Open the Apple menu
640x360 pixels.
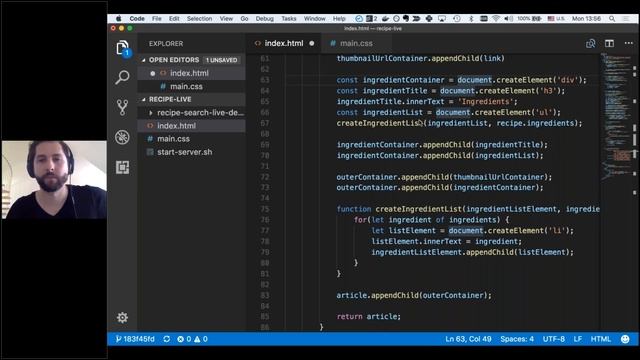[x=118, y=18]
